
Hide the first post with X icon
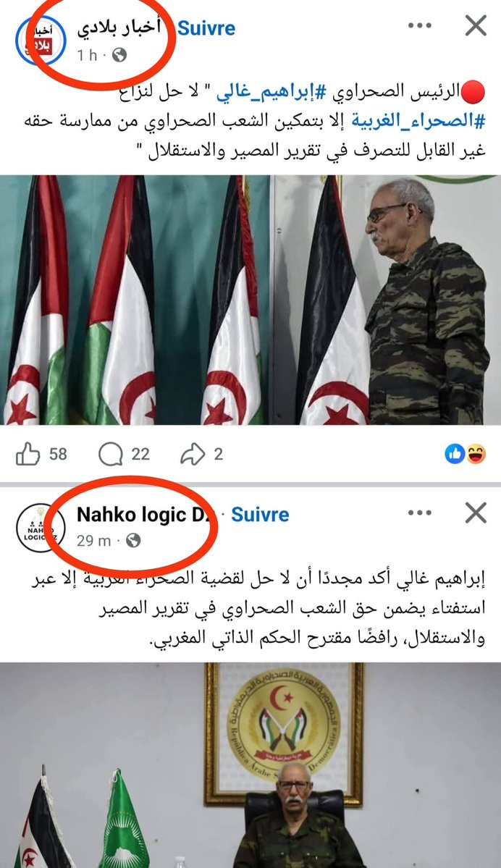point(476,25)
